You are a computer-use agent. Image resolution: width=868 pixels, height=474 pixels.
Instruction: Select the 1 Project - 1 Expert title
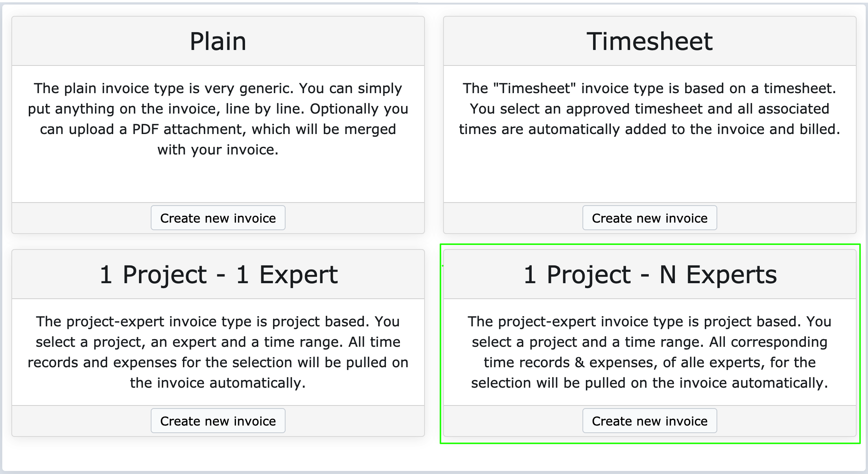click(219, 274)
